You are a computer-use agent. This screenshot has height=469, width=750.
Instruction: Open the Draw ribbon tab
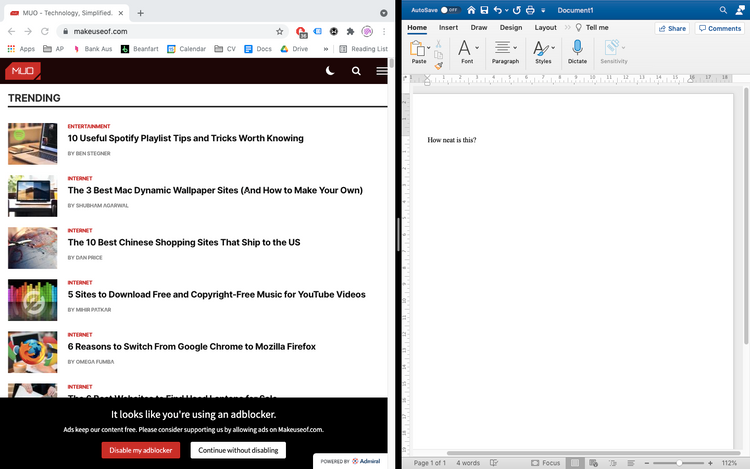[479, 28]
